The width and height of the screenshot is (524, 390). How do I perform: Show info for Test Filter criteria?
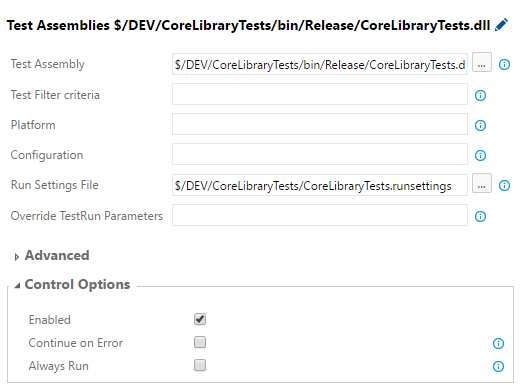point(480,96)
